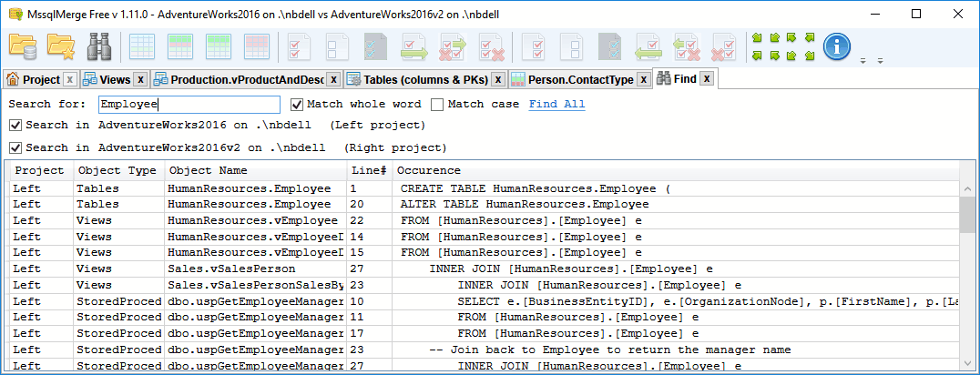Click icon with red X and right arrow
Viewport: 980px width, 375px height.
point(454,47)
